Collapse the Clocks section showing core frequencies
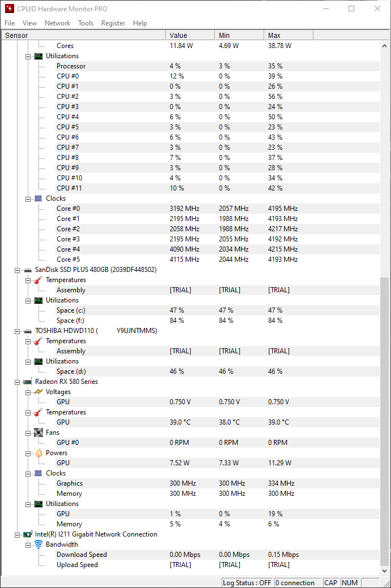 tap(27, 198)
